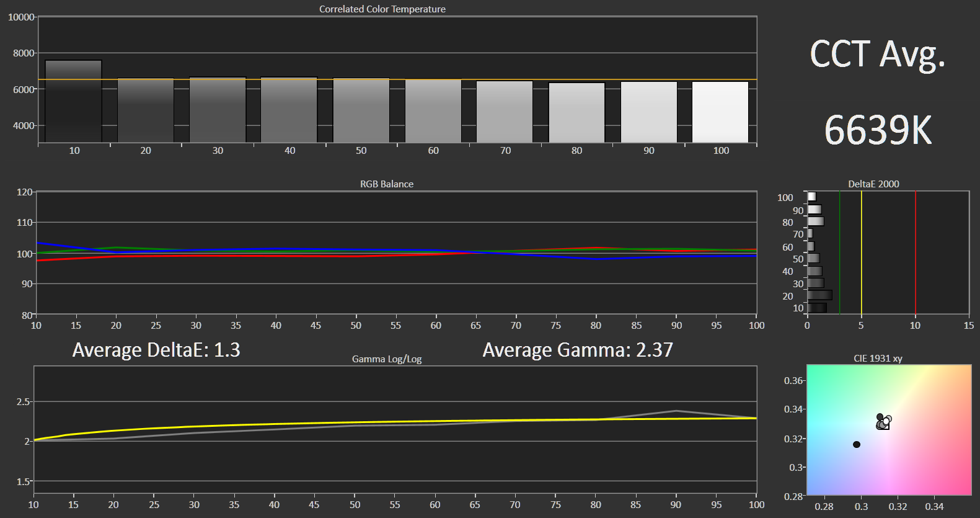
Task: Click the "Average DeltaE: 1.3" readout
Action: (x=156, y=350)
